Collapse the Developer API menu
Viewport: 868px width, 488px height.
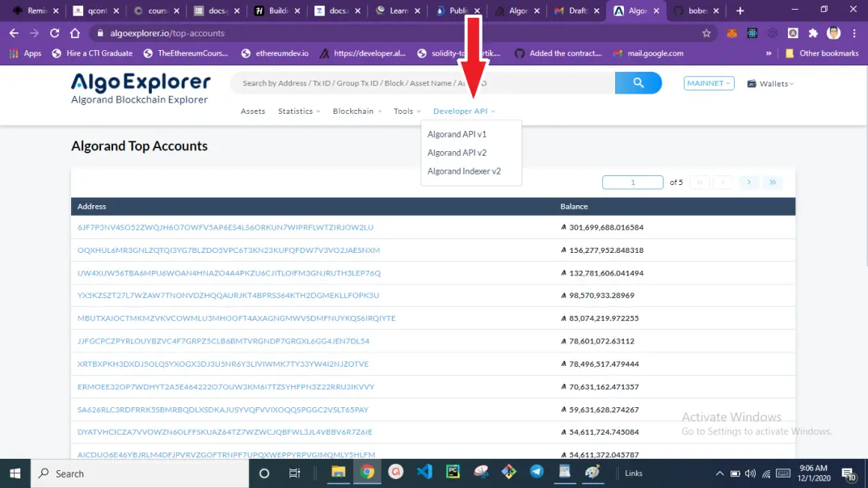[x=464, y=111]
